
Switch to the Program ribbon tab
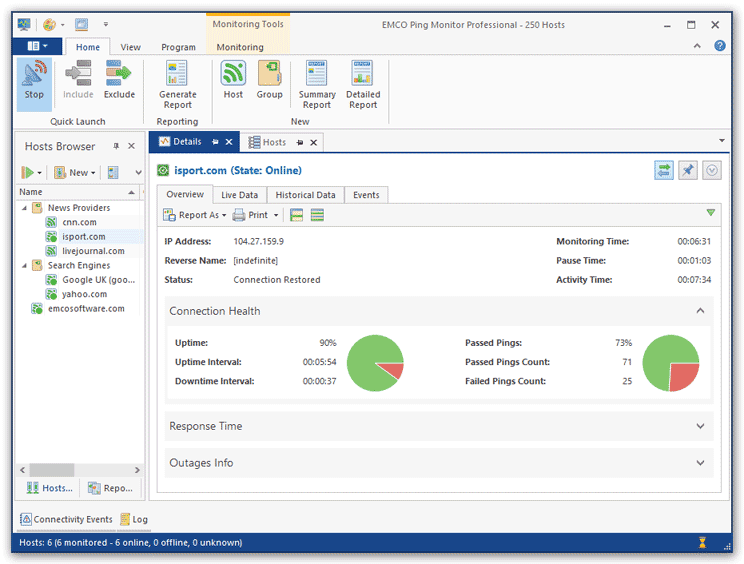(178, 47)
